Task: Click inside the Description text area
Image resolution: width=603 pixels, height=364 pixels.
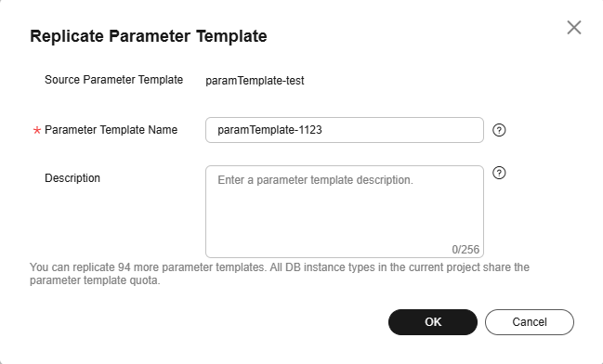Action: (344, 212)
